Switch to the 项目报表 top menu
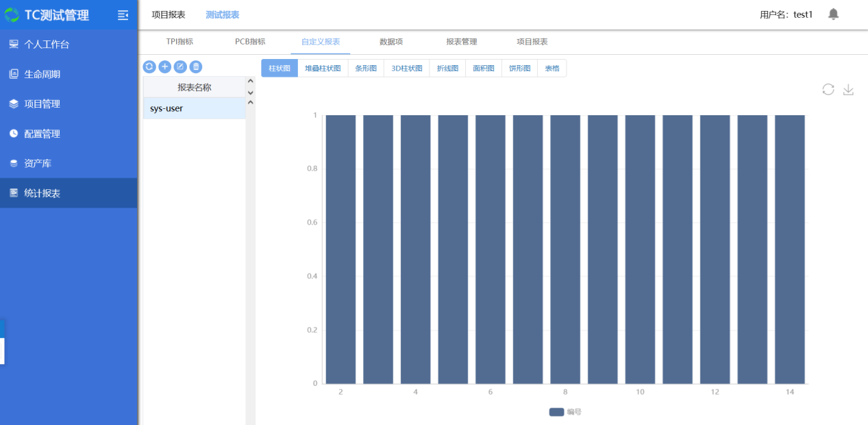The width and height of the screenshot is (868, 425). coord(169,14)
